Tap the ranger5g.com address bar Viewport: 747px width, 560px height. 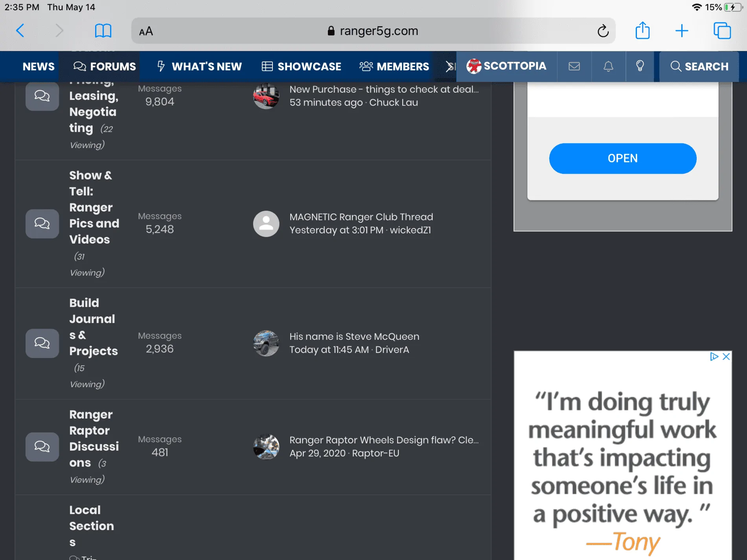(x=373, y=31)
